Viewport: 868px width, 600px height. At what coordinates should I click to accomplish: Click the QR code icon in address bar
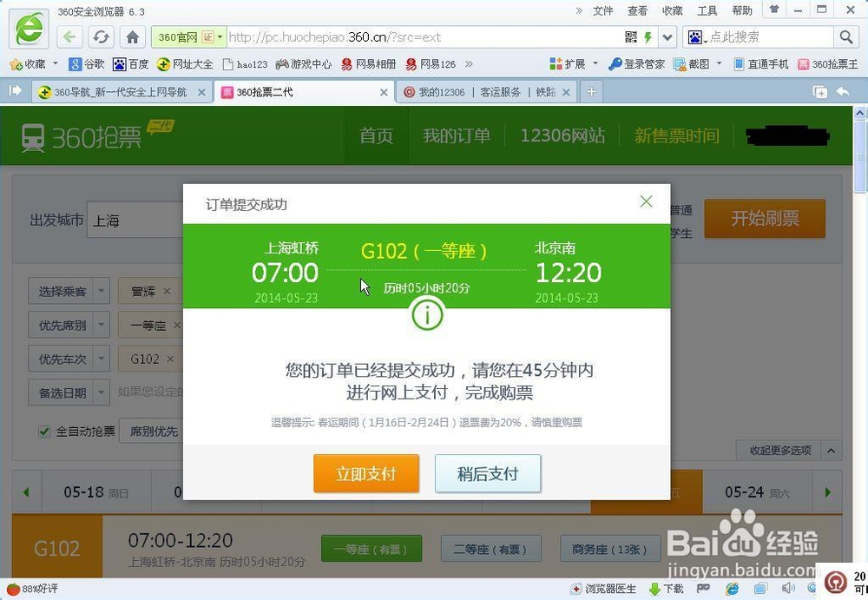tap(630, 37)
